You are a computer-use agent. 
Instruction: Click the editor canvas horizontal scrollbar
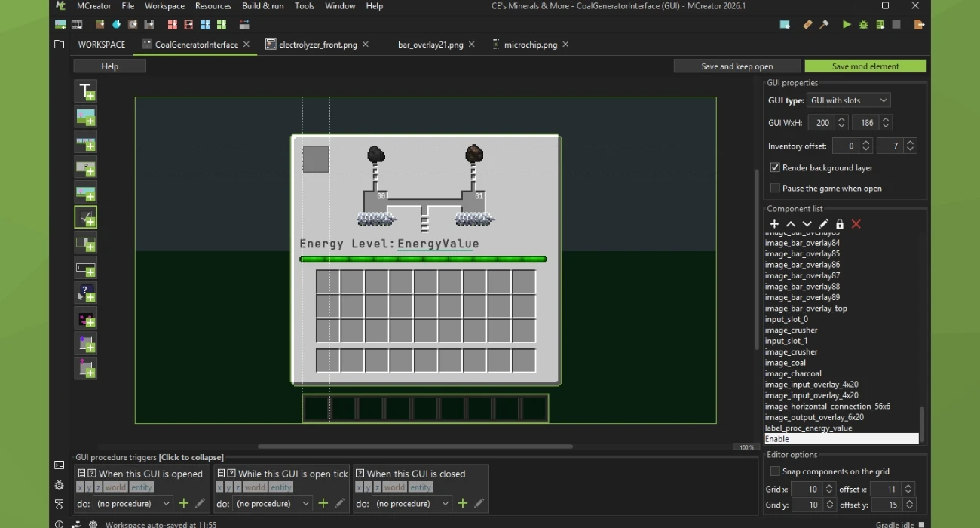click(415, 447)
